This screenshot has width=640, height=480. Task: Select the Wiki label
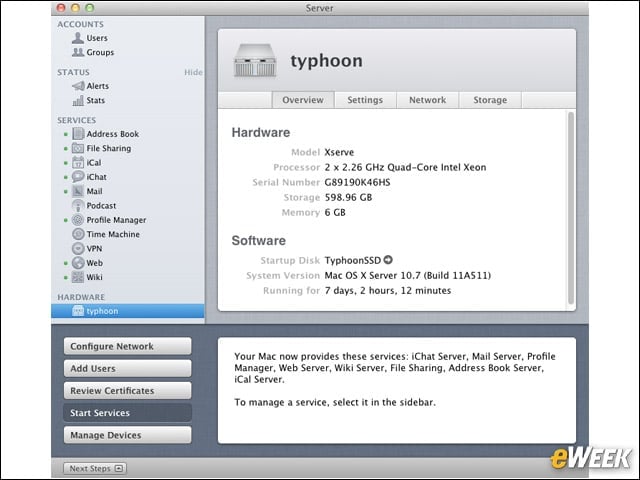tap(94, 277)
